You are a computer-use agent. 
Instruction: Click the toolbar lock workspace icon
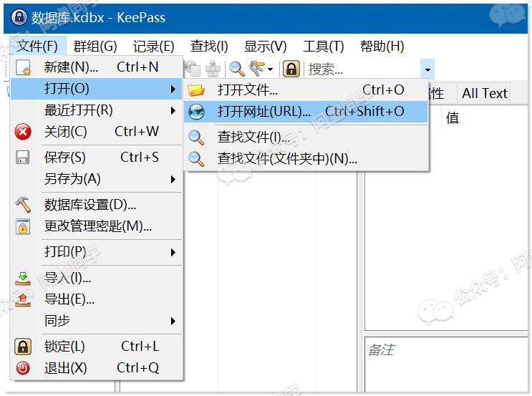[291, 69]
